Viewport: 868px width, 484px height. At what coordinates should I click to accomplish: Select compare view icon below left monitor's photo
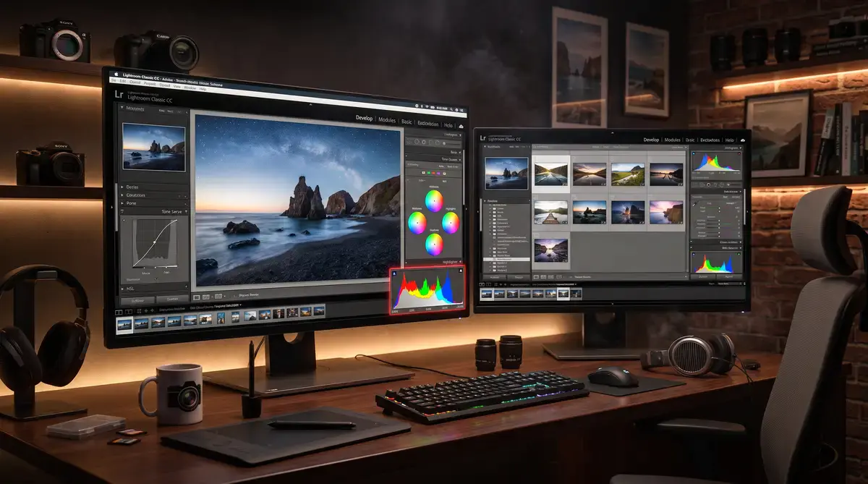pos(208,297)
